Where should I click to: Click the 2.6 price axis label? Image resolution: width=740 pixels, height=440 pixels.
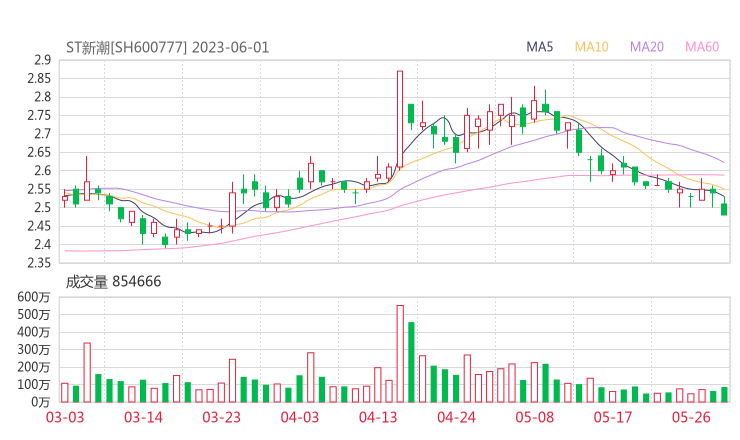(42, 170)
